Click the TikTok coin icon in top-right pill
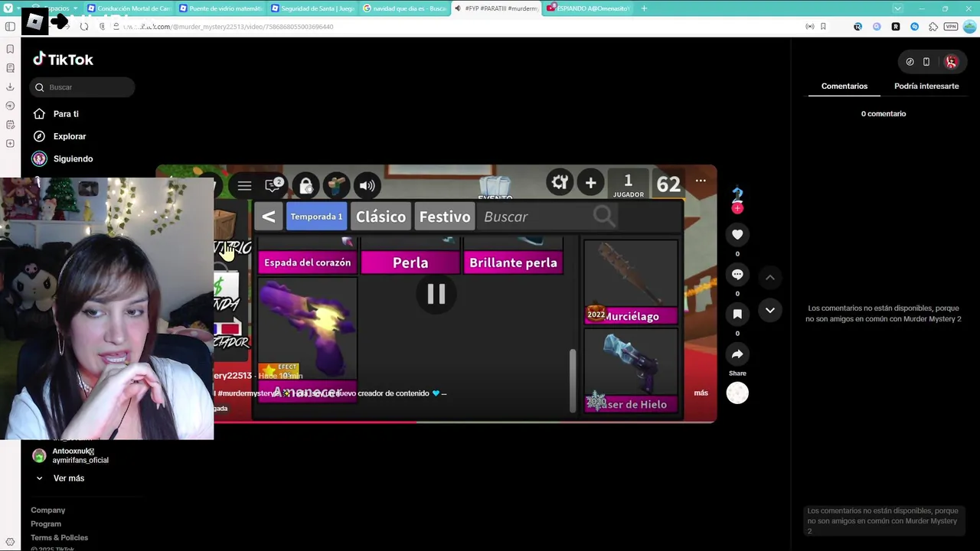This screenshot has width=980, height=551. 910,62
